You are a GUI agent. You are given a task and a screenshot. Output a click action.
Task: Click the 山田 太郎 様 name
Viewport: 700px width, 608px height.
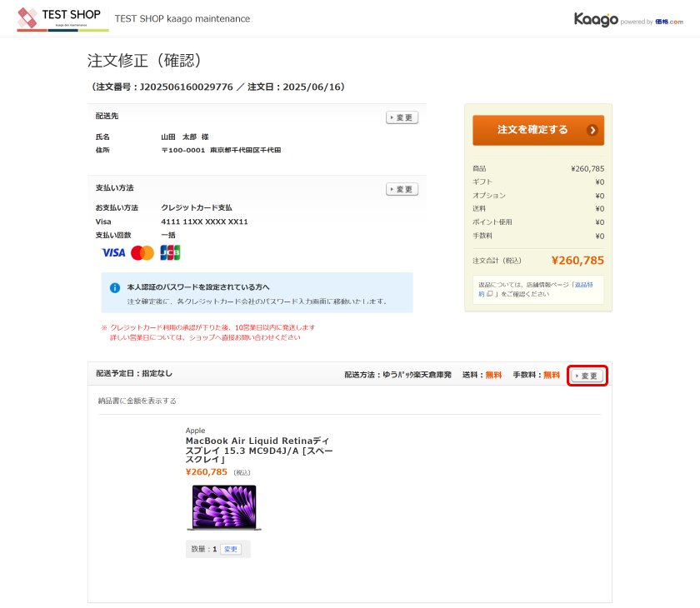185,137
